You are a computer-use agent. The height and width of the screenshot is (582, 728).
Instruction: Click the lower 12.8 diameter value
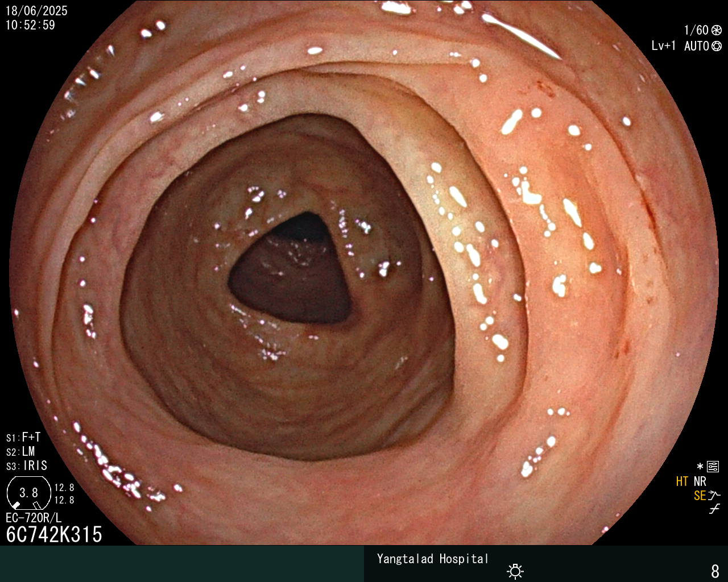click(64, 501)
